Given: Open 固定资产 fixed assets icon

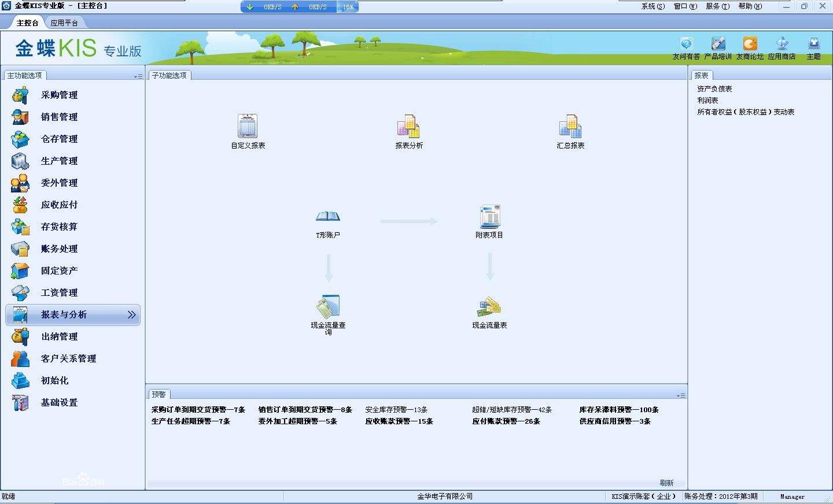Looking at the screenshot, I should pyautogui.click(x=20, y=270).
